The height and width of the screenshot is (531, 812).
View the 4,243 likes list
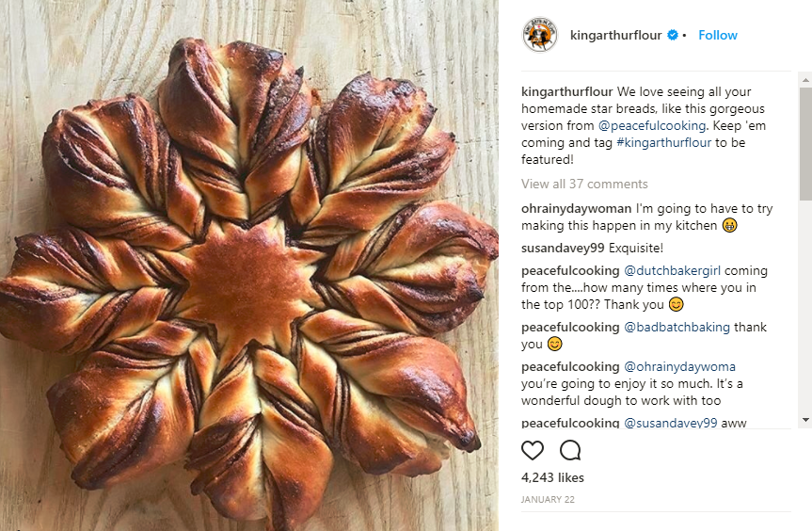(x=552, y=478)
